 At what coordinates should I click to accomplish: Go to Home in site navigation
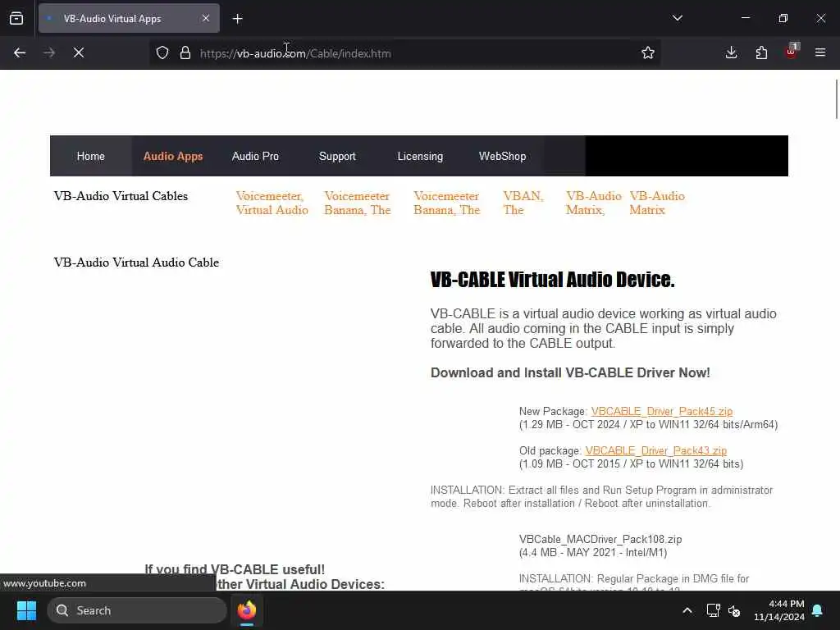tap(90, 156)
